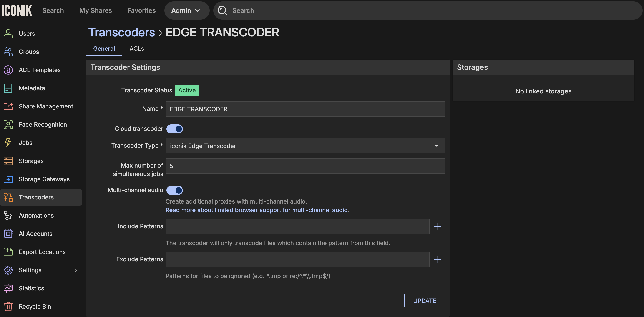Toggle the Cloud transcoder switch
The height and width of the screenshot is (317, 644).
(174, 129)
